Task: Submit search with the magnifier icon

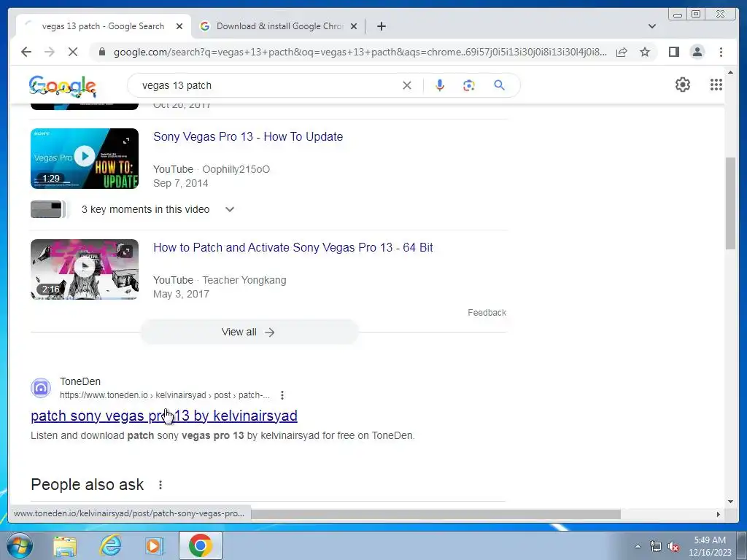Action: (x=499, y=86)
